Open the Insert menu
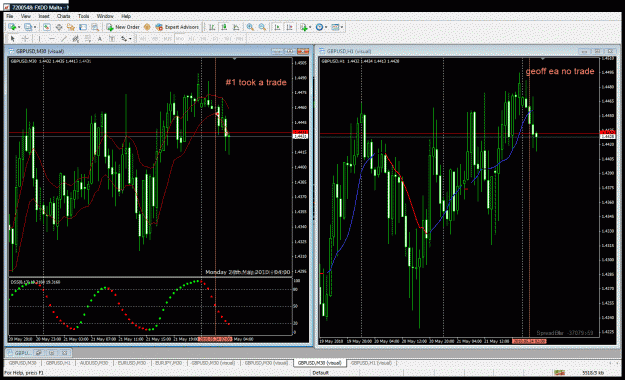Viewport: 625px width, 380px height. click(x=44, y=16)
